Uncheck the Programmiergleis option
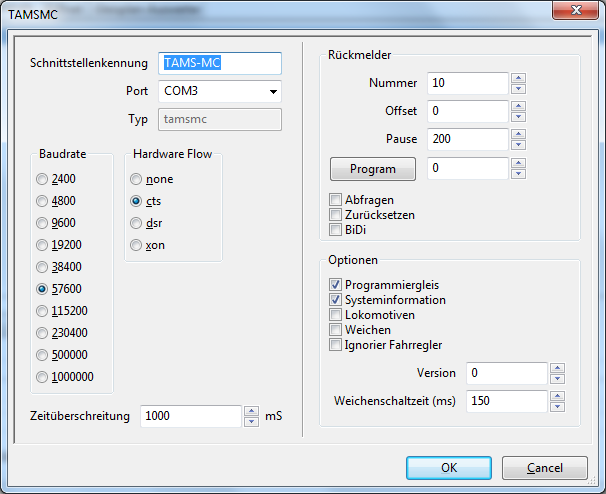This screenshot has width=606, height=494. (336, 285)
